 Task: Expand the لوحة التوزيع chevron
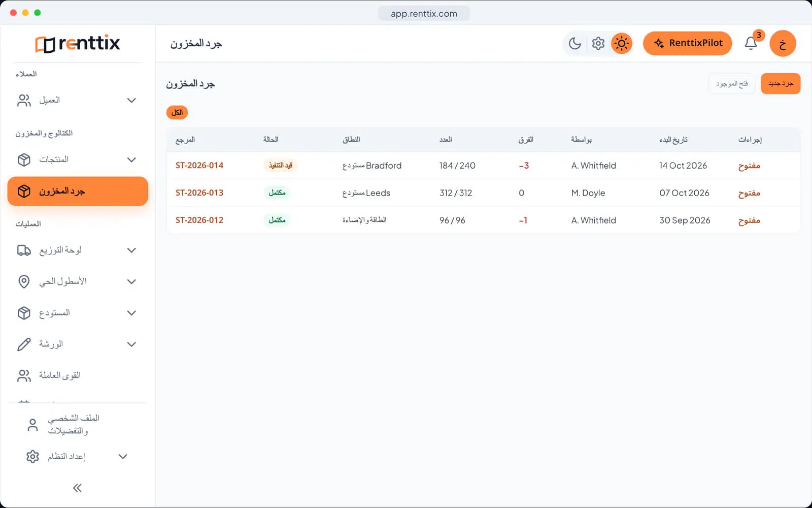[x=131, y=250]
